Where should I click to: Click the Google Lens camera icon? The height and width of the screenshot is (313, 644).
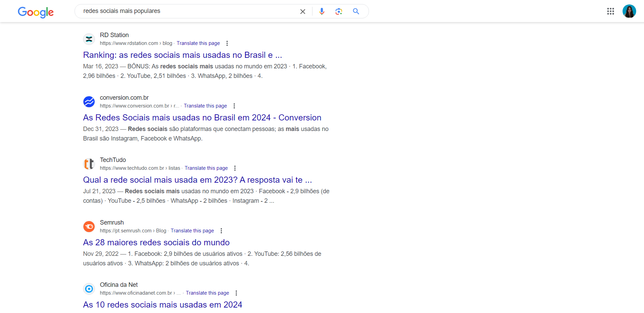(x=339, y=11)
